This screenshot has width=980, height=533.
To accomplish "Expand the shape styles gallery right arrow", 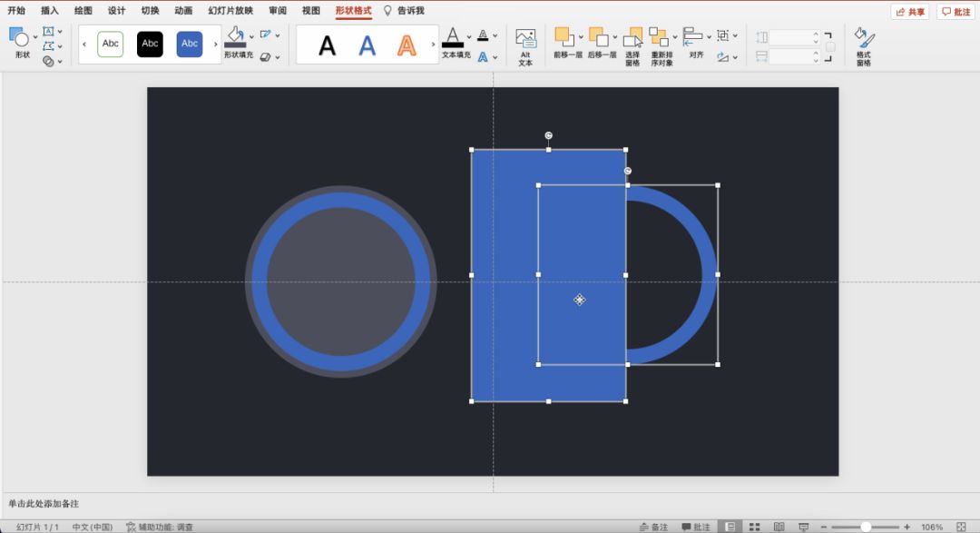I will 216,44.
